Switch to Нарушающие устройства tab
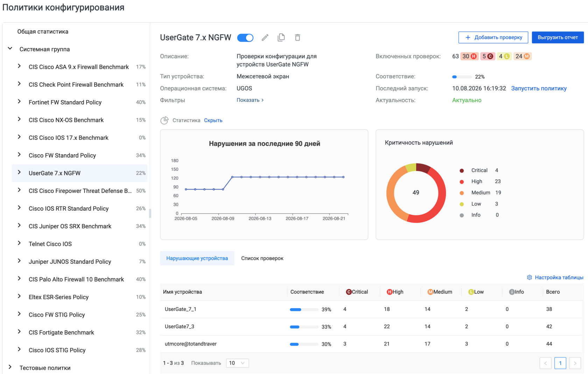Viewport: 588px width, 374px height. [197, 258]
